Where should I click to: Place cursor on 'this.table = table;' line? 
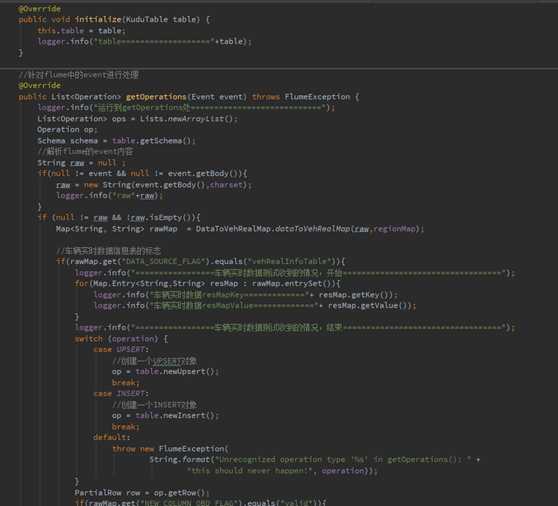coord(81,31)
